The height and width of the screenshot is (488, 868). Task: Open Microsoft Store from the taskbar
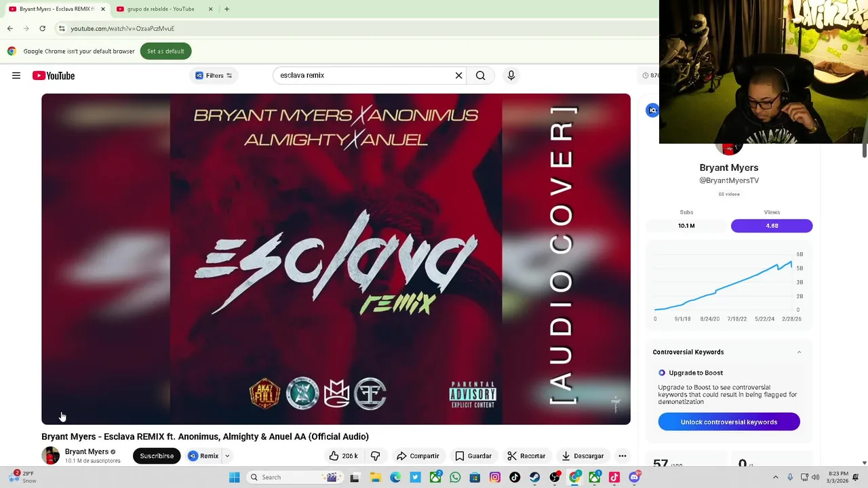tap(475, 477)
